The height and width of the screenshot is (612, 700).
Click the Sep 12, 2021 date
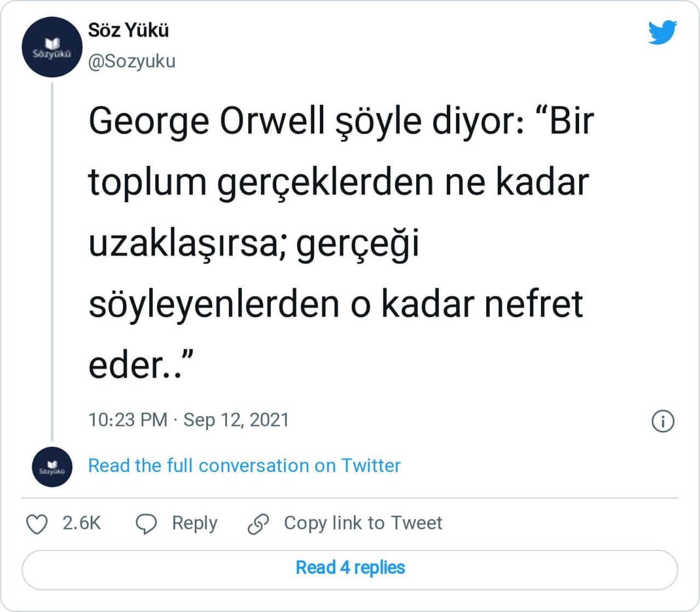pos(236,419)
